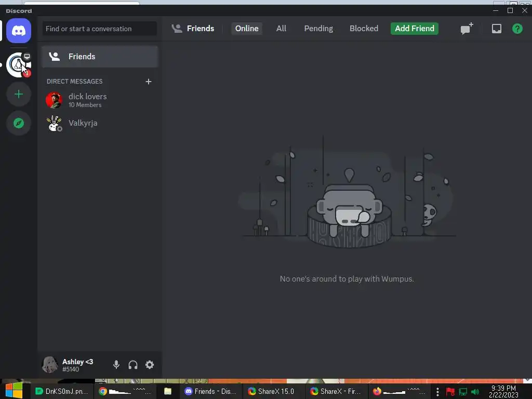Click the Friends header icon
This screenshot has width=532, height=399.
click(x=177, y=29)
